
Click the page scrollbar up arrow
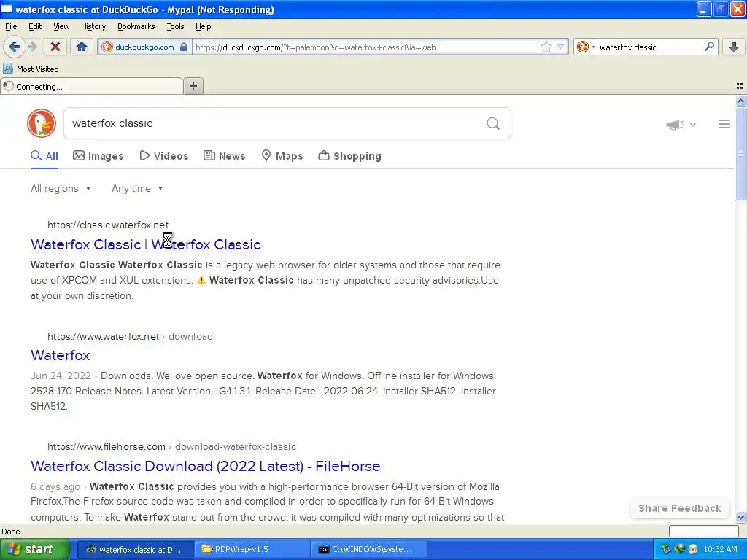pyautogui.click(x=740, y=101)
